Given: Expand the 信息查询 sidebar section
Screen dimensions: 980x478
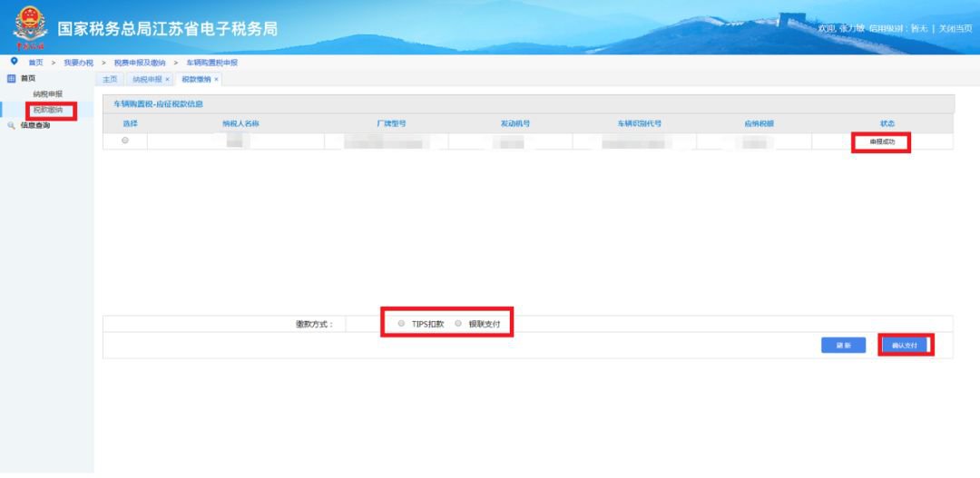Looking at the screenshot, I should coord(35,125).
